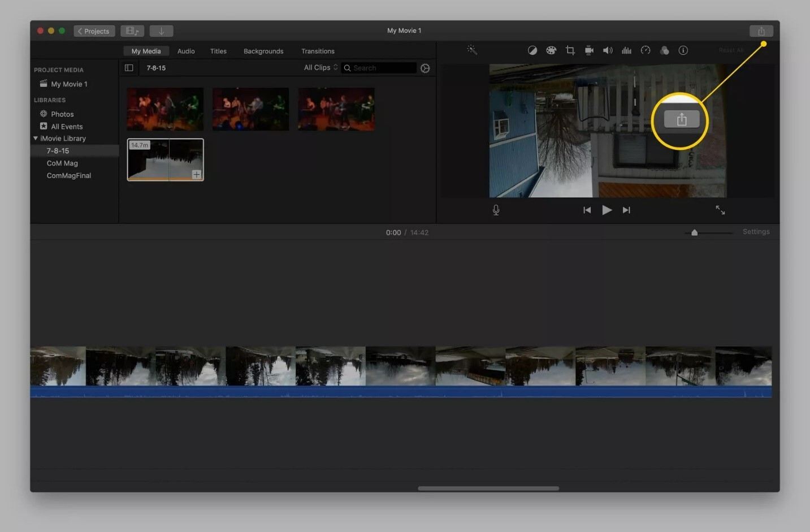810x532 pixels.
Task: Toggle fullscreen playback in the viewer
Action: click(720, 210)
